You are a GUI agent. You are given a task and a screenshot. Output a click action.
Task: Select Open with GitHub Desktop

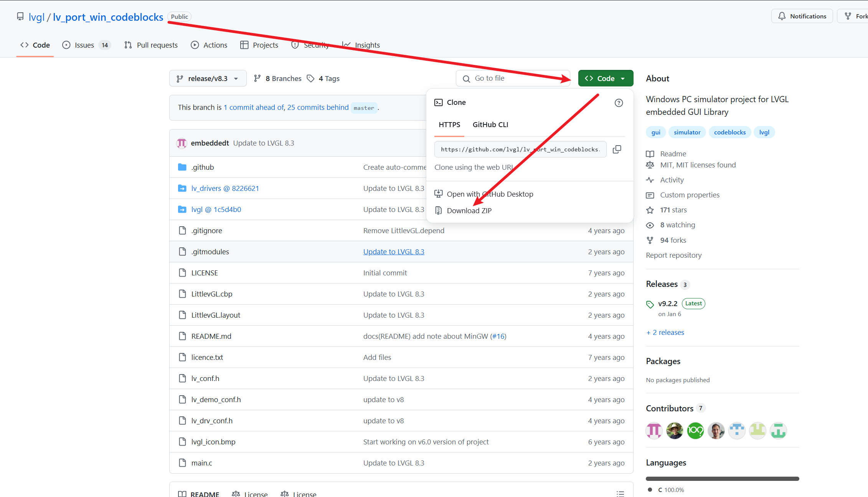[x=490, y=194]
